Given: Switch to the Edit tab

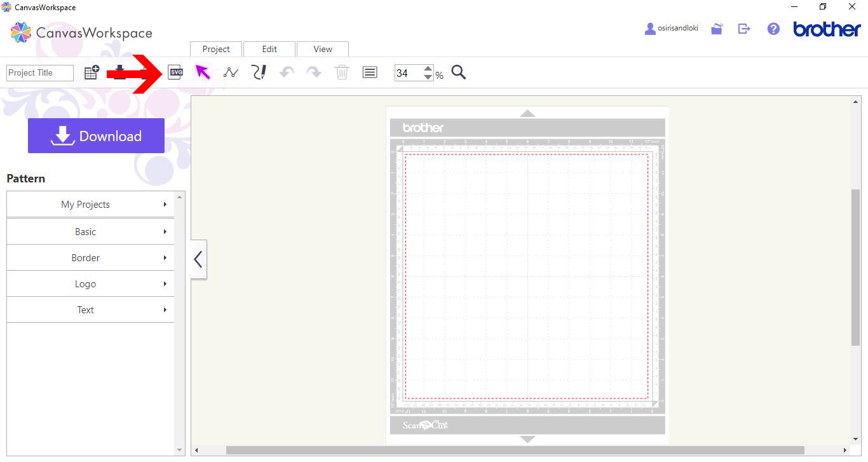Looking at the screenshot, I should click(269, 49).
